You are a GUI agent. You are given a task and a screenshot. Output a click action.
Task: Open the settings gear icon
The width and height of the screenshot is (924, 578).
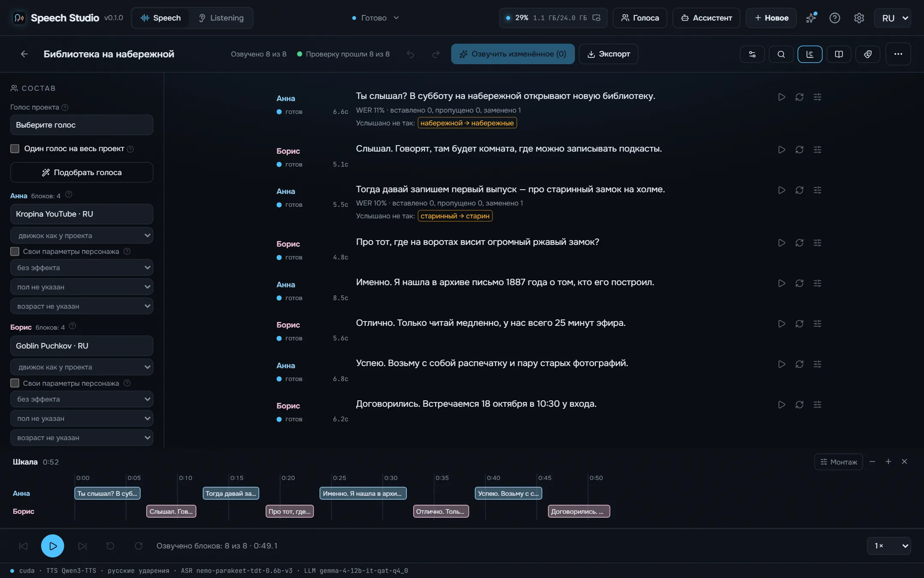[x=859, y=18]
